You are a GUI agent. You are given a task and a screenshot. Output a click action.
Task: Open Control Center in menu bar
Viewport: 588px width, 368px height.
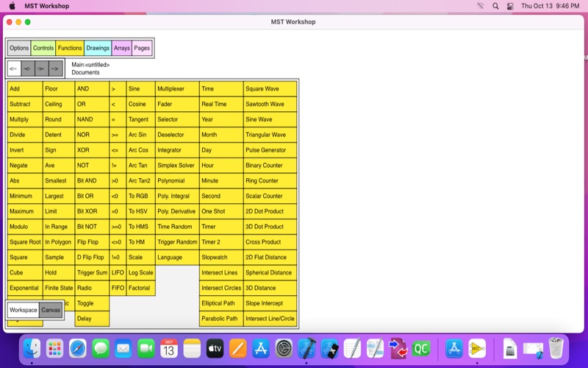click(510, 6)
